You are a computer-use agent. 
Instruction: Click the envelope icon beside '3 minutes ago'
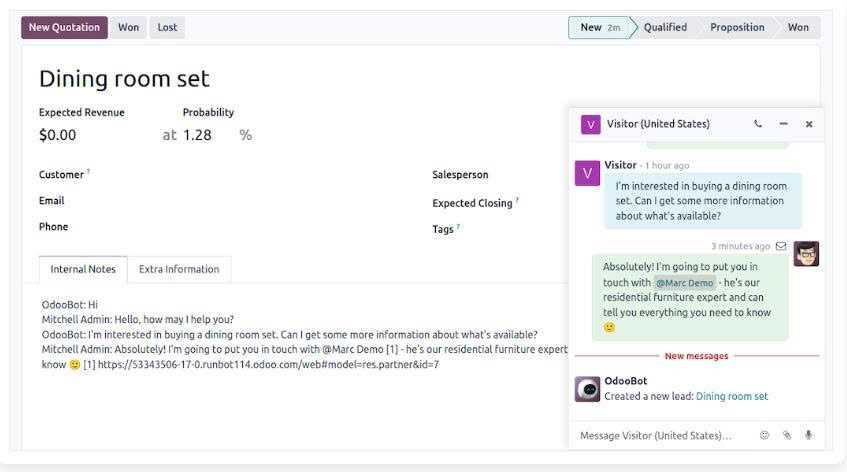point(781,246)
